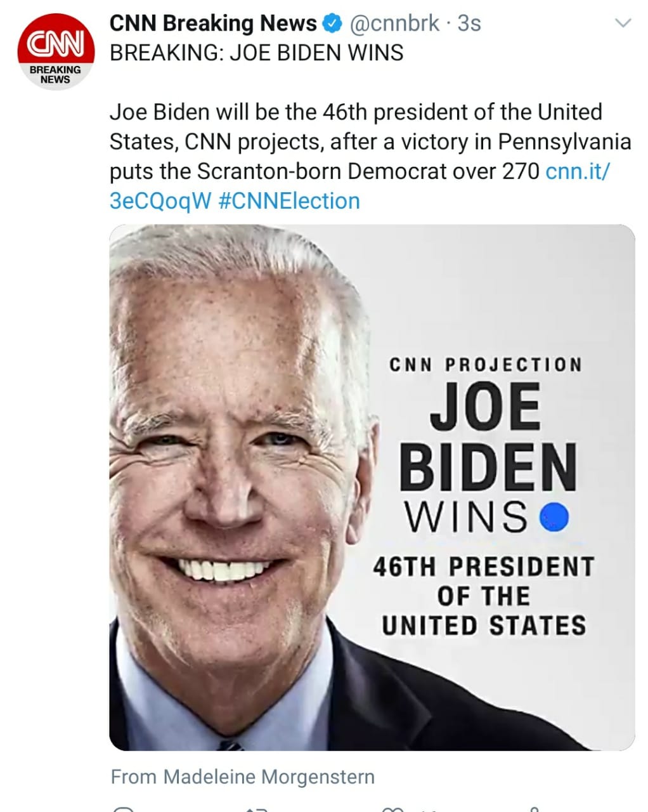Open the #CNNElection hashtag
Image resolution: width=648 pixels, height=812 pixels.
288,201
